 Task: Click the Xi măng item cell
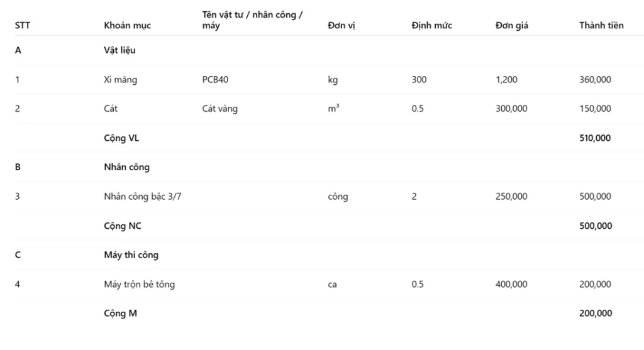click(x=120, y=80)
